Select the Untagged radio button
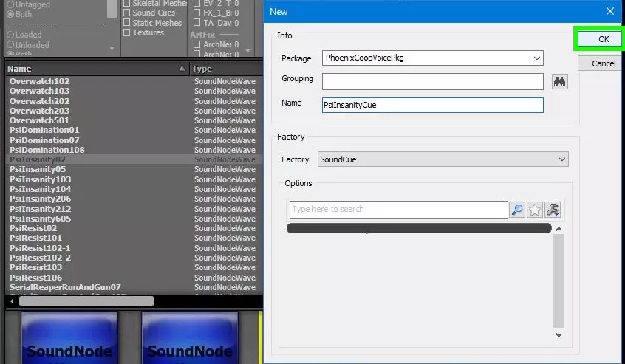Viewport: 625px width, 364px height. point(10,4)
